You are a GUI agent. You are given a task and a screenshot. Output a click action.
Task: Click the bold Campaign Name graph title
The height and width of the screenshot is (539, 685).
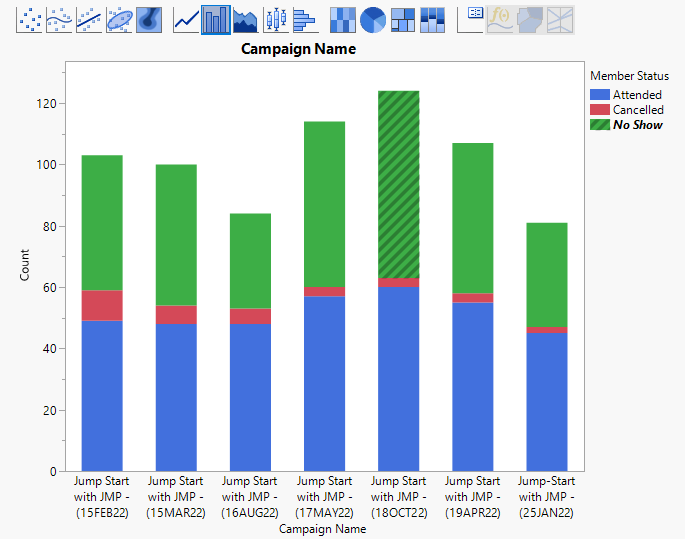298,49
